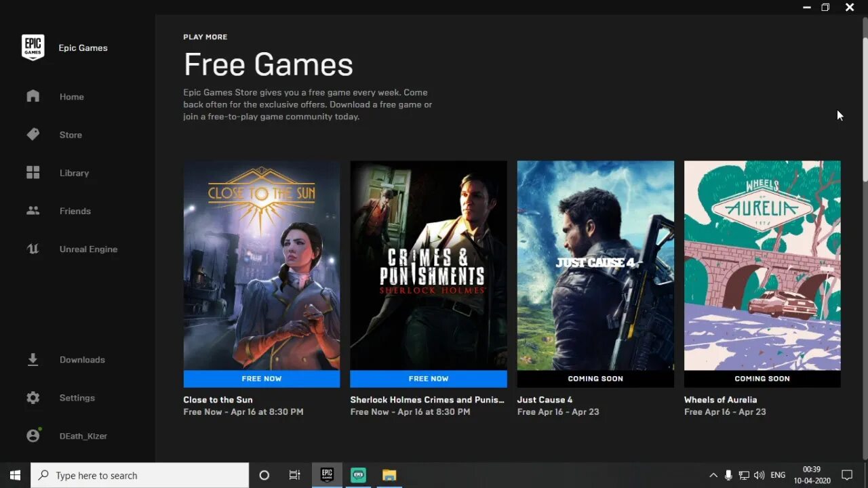
Task: Open the Just Cause 4 cover art
Action: click(x=595, y=265)
